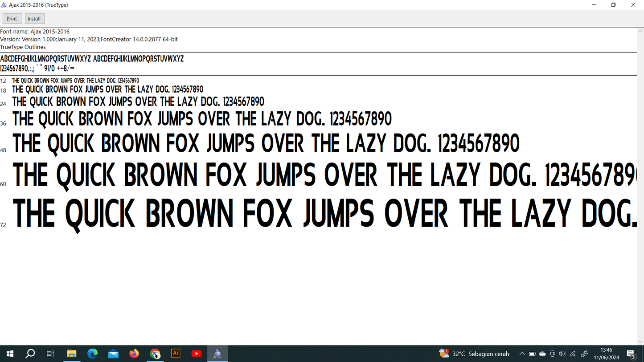
Task: Open Microsoft Edge from taskbar
Action: point(93,354)
